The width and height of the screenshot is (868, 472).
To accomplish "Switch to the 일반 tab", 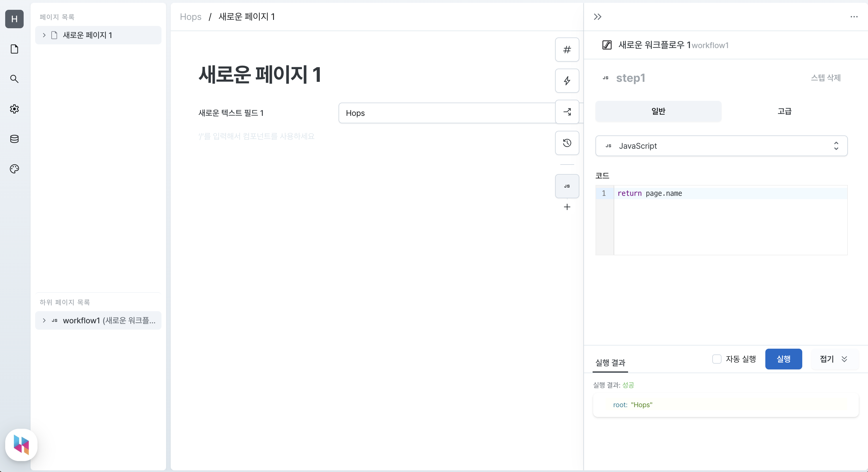I will tap(658, 111).
